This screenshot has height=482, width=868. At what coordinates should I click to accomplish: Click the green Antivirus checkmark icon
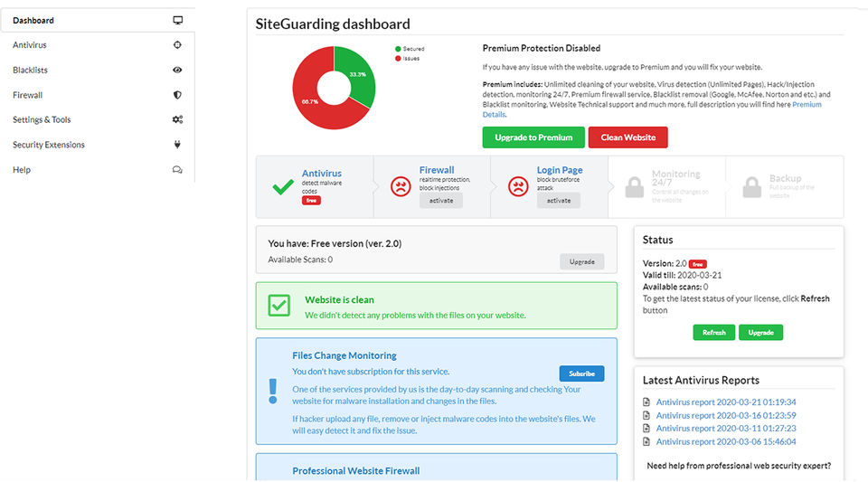coord(283,187)
